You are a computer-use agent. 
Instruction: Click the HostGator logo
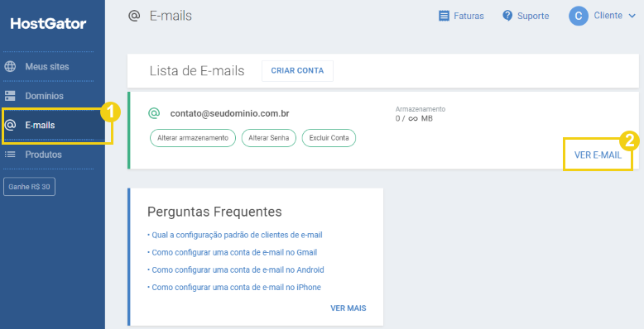[49, 23]
